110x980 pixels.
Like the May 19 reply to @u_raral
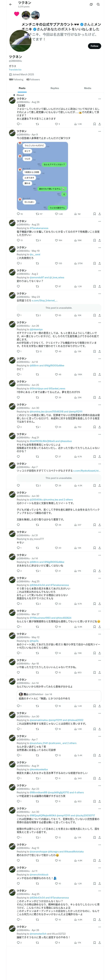57,263
